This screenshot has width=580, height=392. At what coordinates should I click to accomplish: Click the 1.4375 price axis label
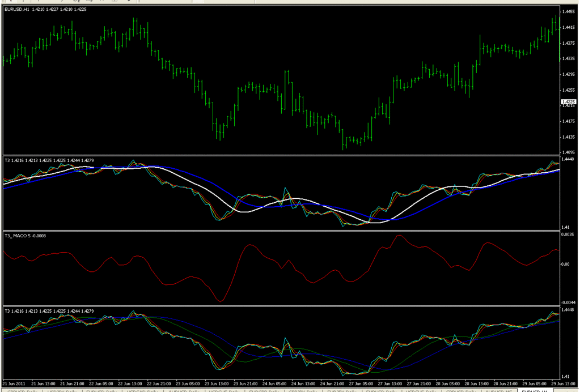tap(569, 43)
